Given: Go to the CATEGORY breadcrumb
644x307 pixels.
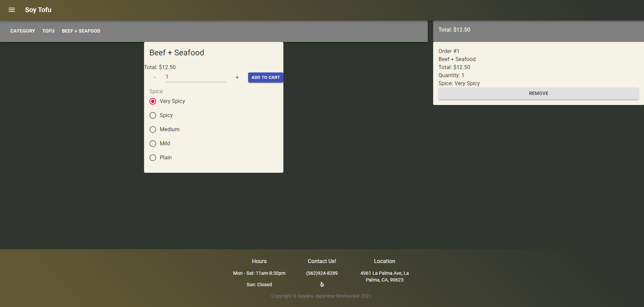Looking at the screenshot, I should click(x=22, y=31).
